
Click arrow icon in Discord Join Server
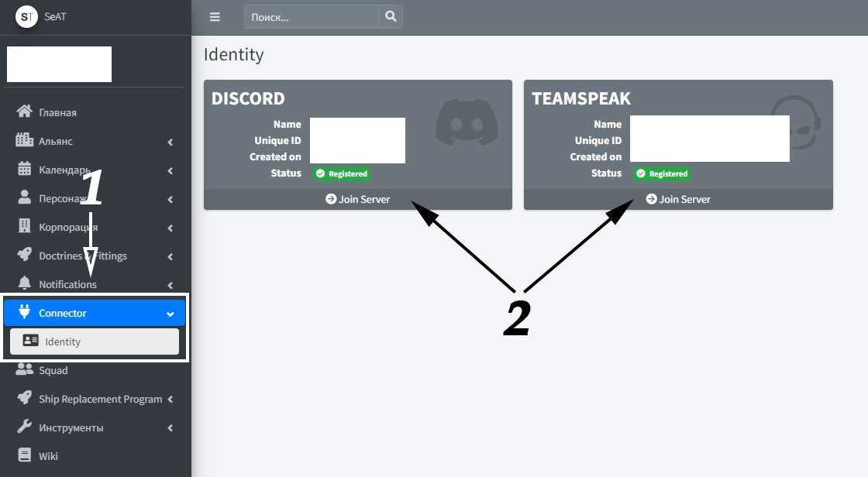(331, 199)
